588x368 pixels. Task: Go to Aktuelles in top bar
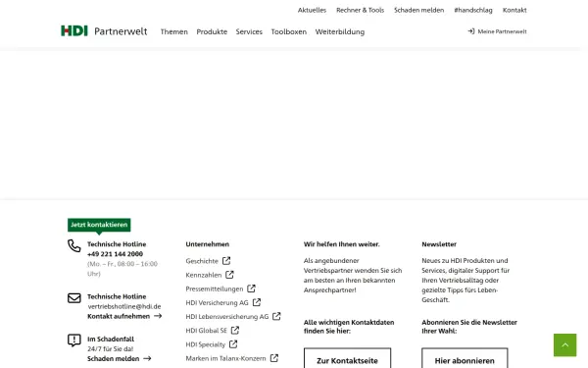pos(312,10)
